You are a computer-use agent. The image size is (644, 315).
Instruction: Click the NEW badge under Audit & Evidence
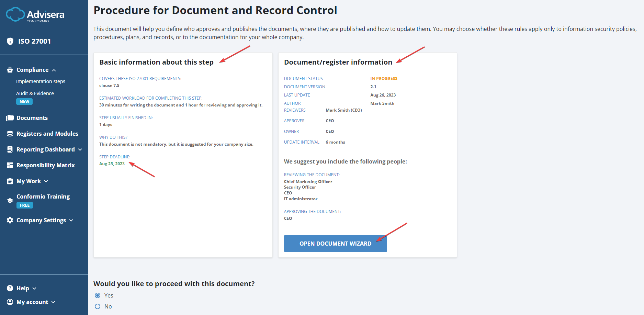[24, 101]
